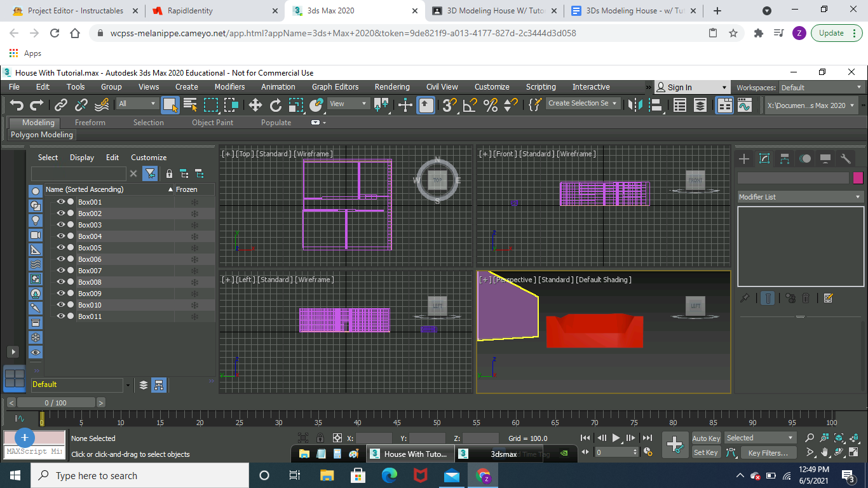This screenshot has height=488, width=868.
Task: Pick the Rectangular Selection Region tool
Action: point(211,105)
